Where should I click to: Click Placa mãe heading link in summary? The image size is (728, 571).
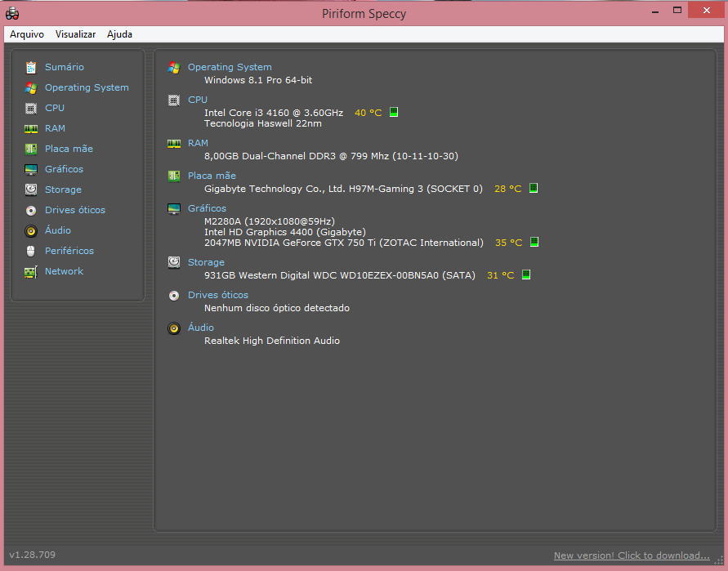coord(212,176)
